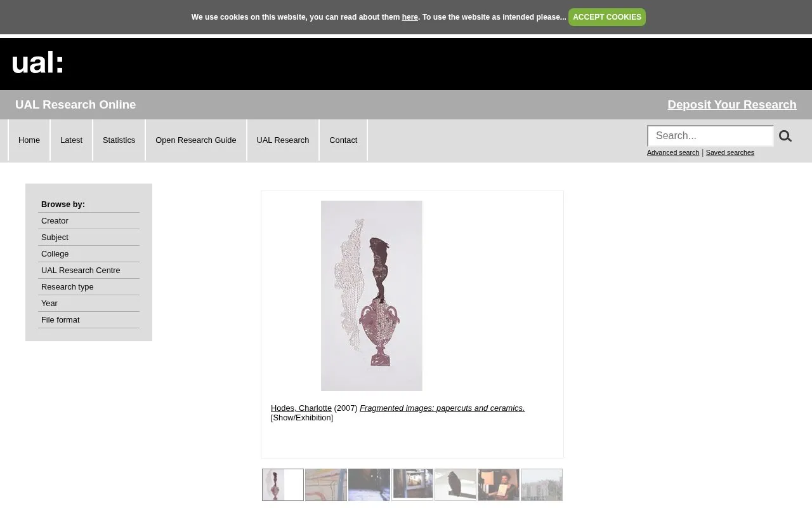Open the Contact menu item
812x508 pixels.
point(343,140)
